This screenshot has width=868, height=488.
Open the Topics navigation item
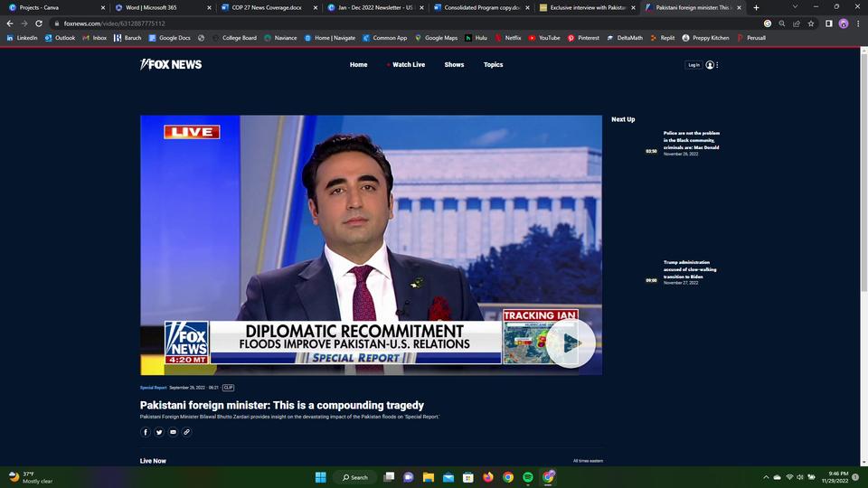point(494,65)
